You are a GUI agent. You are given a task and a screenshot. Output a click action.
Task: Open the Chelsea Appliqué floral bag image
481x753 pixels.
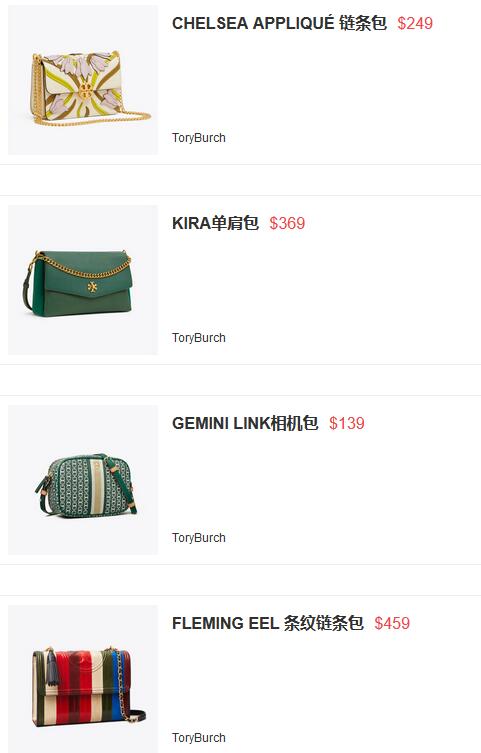[83, 80]
